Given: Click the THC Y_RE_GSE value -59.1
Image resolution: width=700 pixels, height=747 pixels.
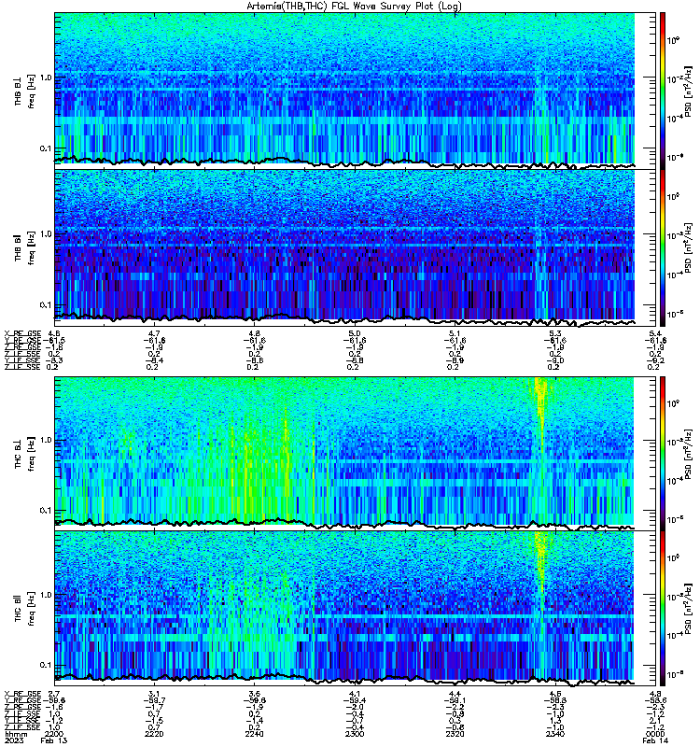Looking at the screenshot, I should click(x=455, y=700).
